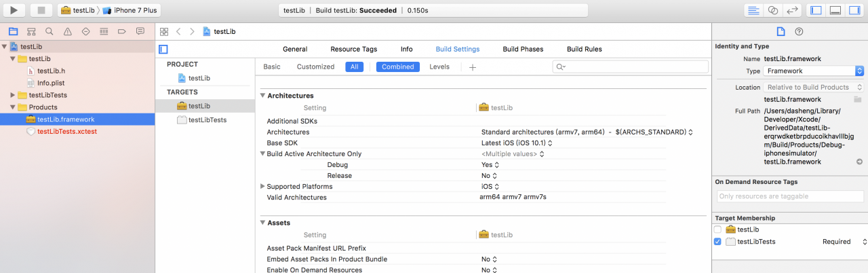The image size is (868, 273).
Task: Toggle the navigator pane visibility
Action: (816, 10)
